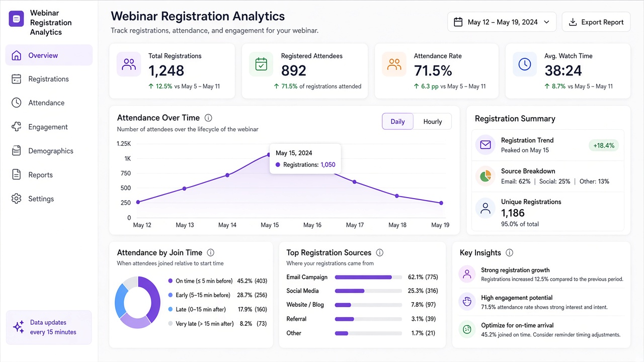Click the 1,248 total registrations value
Viewport: 644px width, 362px height.
pos(167,70)
